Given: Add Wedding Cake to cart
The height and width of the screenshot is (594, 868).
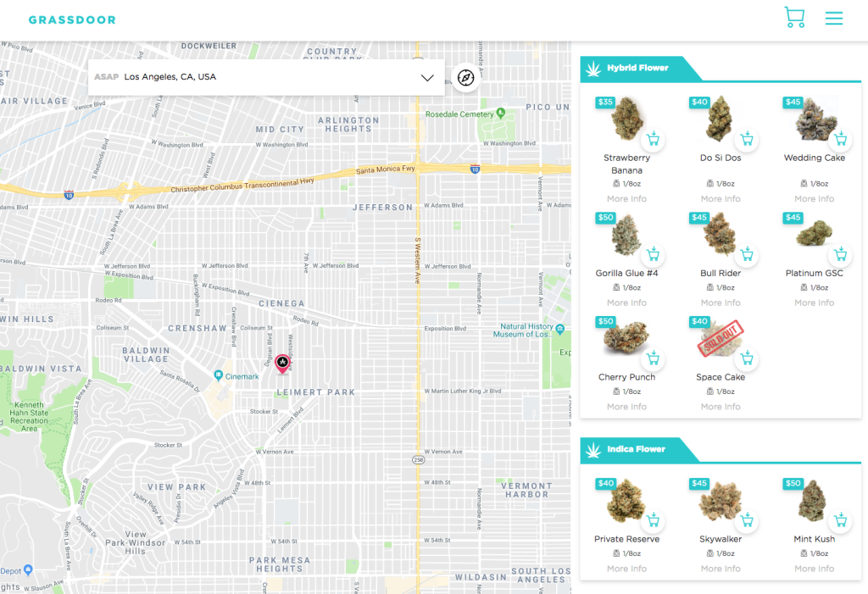Looking at the screenshot, I should click(841, 139).
